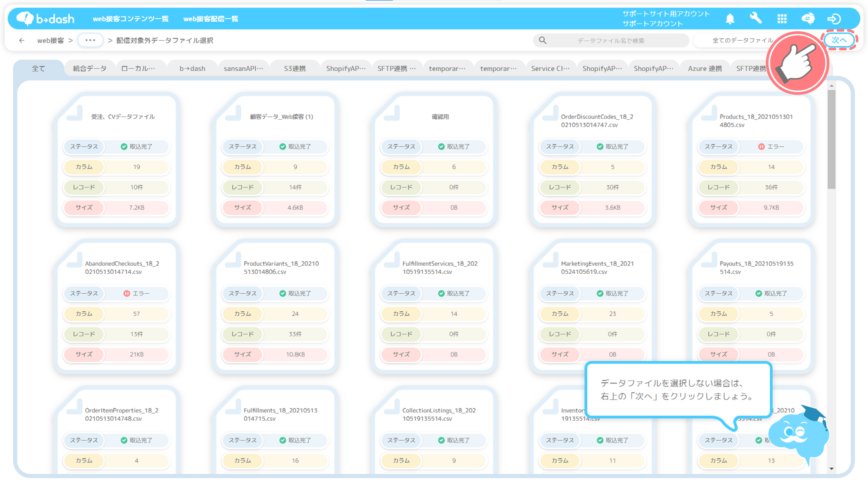This screenshot has height=488, width=868.
Task: Click the 57 column count value
Action: coord(137,314)
